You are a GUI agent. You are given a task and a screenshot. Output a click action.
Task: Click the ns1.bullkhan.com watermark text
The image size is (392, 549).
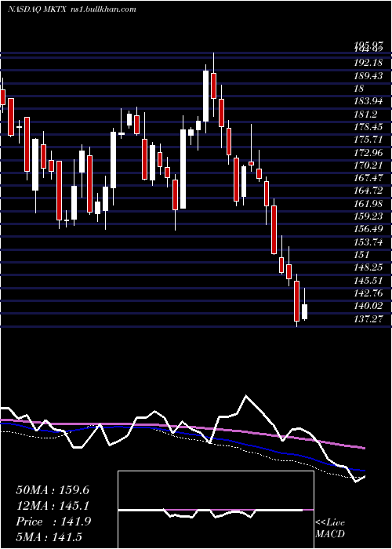[103, 9]
